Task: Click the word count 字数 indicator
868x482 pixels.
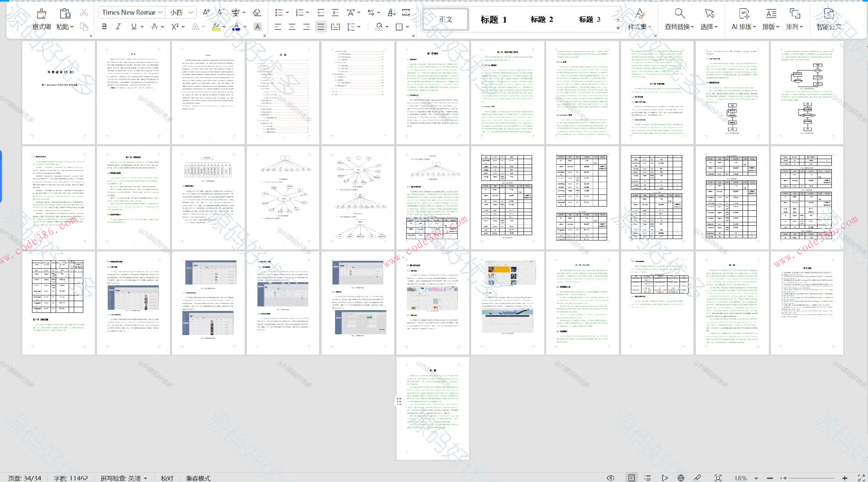Action: (x=71, y=478)
